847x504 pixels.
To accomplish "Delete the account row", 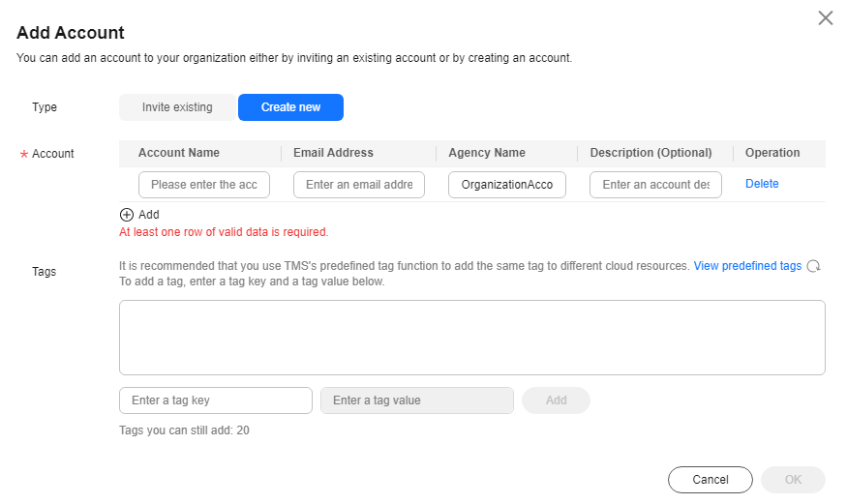I will (x=762, y=184).
